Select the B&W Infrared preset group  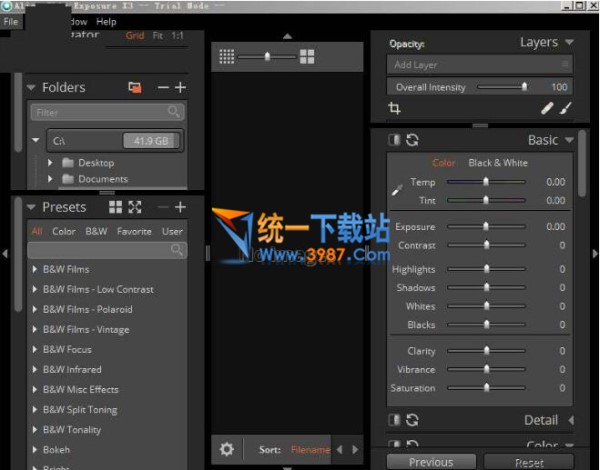click(72, 369)
